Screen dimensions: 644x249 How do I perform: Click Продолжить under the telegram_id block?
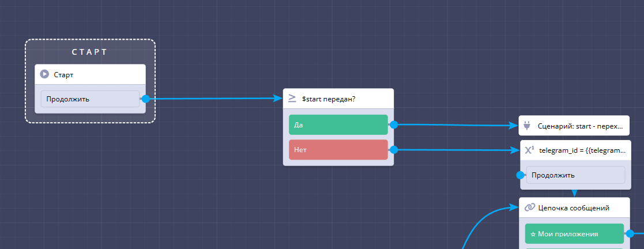coord(575,175)
